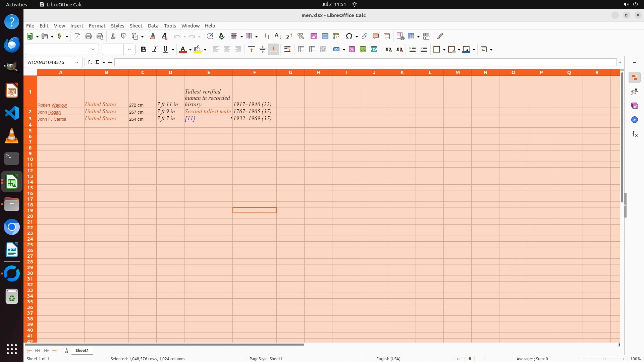Open the Navigator panel in the sidebar

point(634,120)
